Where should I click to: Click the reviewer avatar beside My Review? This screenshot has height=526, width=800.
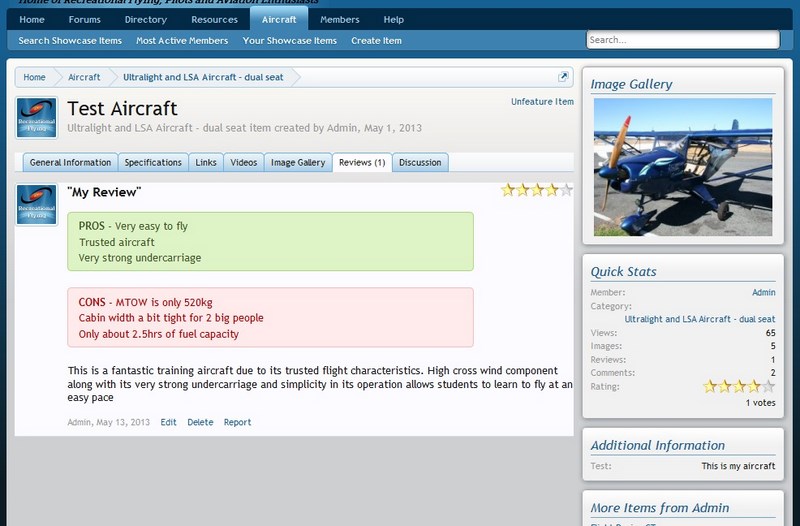coord(36,205)
